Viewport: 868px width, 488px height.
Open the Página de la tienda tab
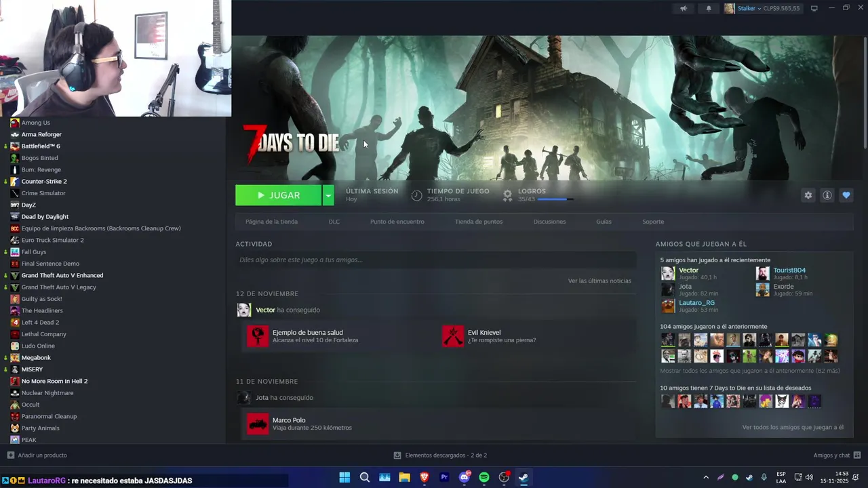pos(271,222)
